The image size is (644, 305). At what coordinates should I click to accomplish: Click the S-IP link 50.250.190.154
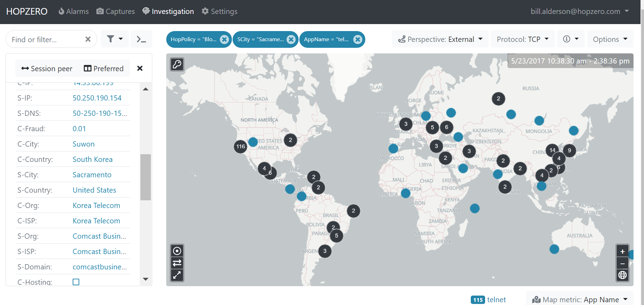pyautogui.click(x=97, y=98)
